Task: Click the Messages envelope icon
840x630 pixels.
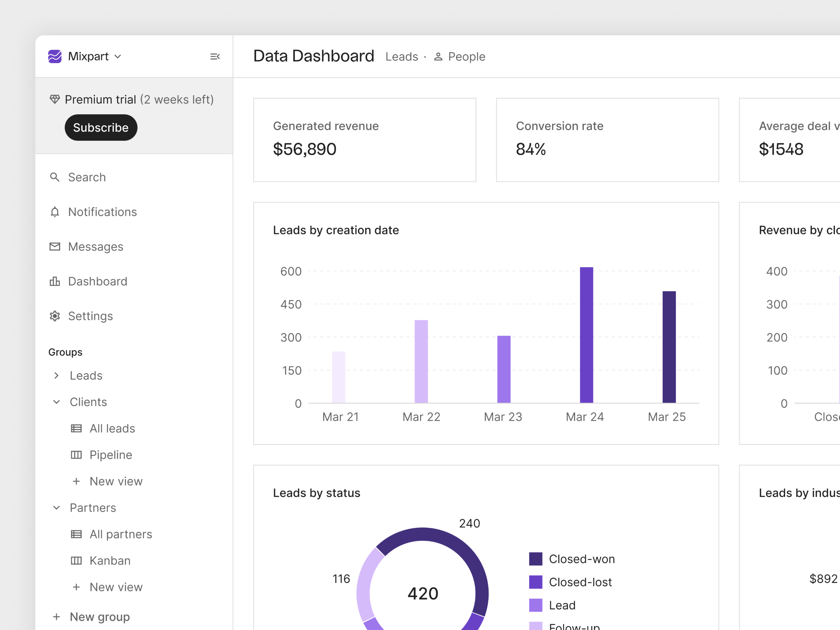Action: coord(55,247)
